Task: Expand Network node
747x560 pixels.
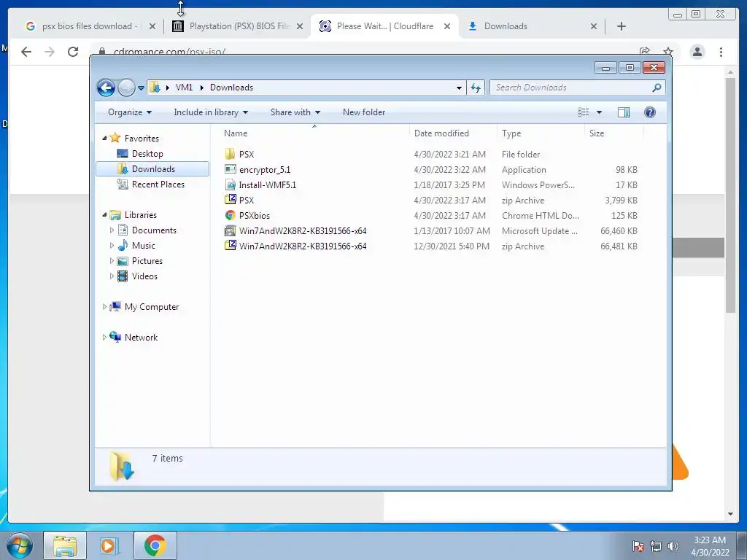Action: [x=104, y=337]
